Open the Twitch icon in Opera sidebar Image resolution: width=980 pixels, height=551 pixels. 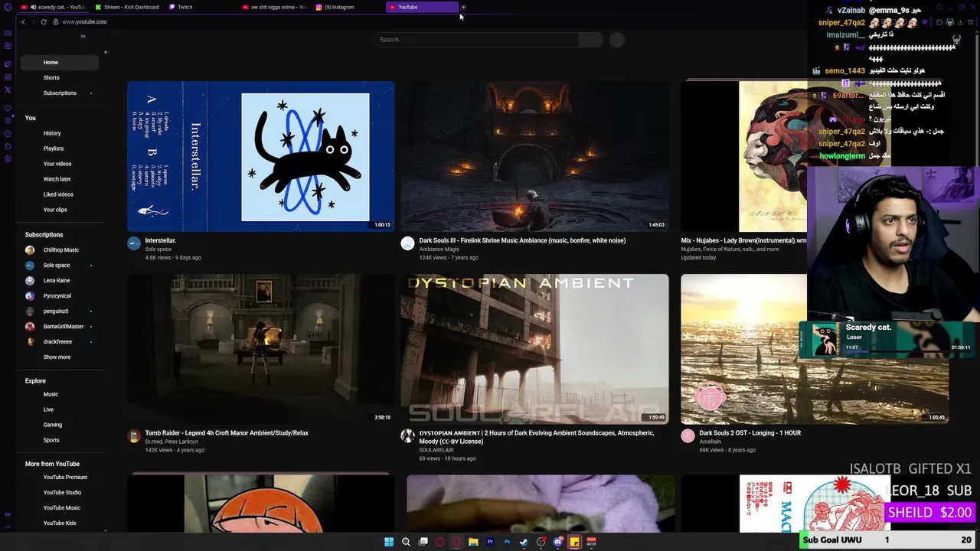[x=8, y=64]
